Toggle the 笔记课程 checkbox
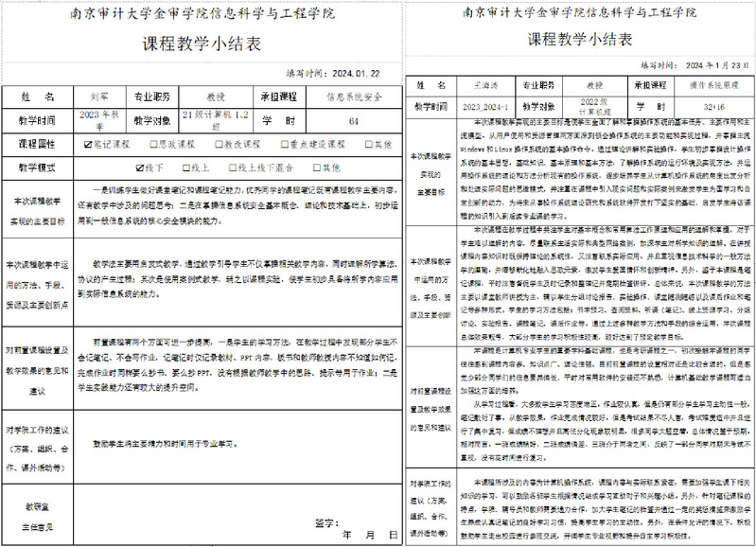Viewport: 756px width, 547px height. click(x=88, y=145)
